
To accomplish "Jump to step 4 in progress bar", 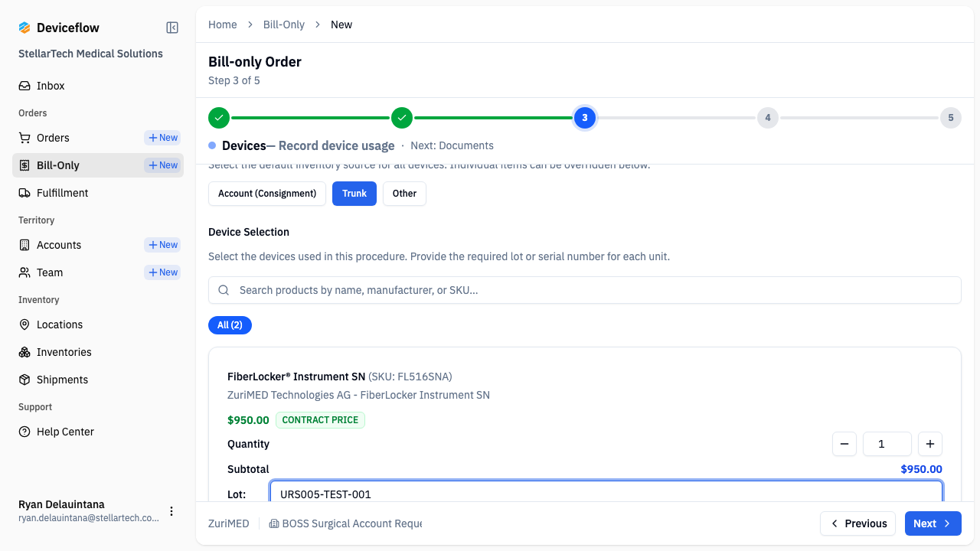I will (x=767, y=118).
